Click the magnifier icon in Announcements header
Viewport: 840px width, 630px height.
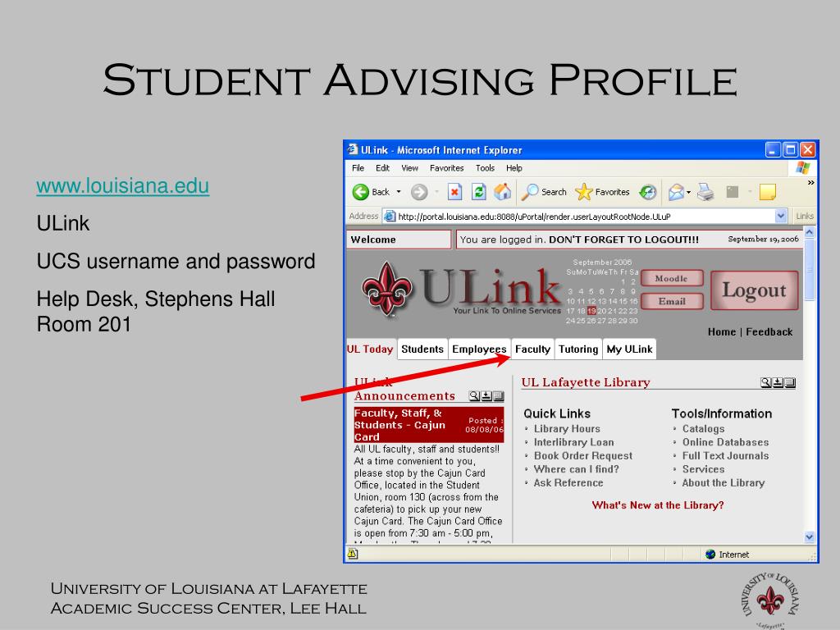(474, 396)
